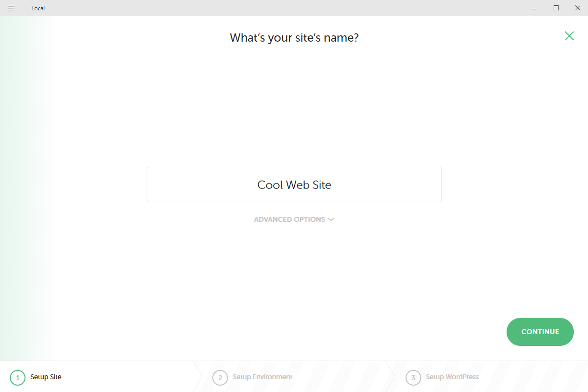Click the "What's your site's name?" heading
Screen dimensions: 588x392
(294, 38)
